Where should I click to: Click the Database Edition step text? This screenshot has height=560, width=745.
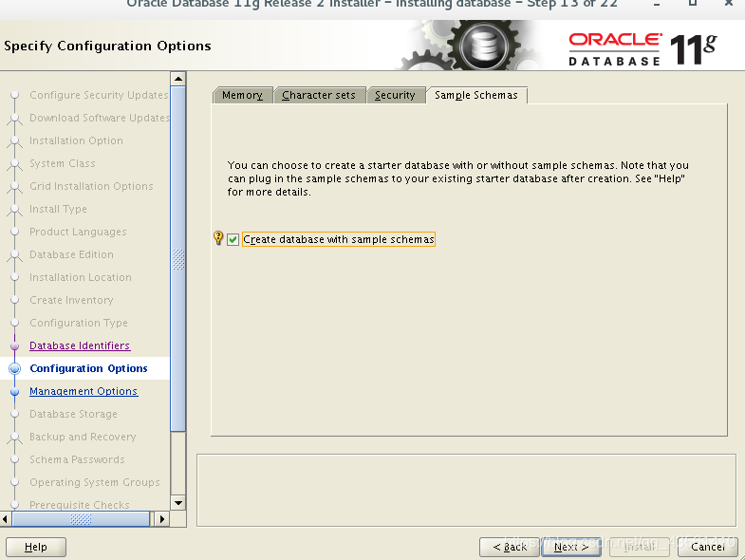[71, 254]
